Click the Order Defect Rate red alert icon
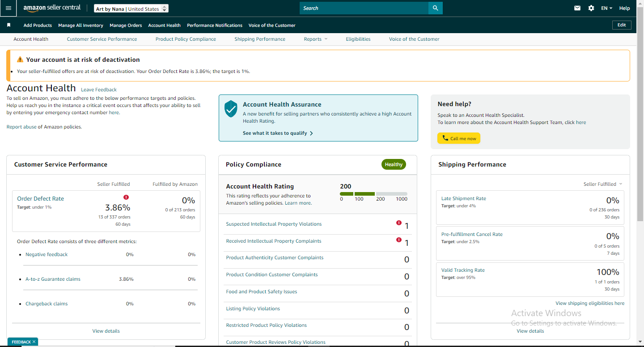644x347 pixels. 126,197
